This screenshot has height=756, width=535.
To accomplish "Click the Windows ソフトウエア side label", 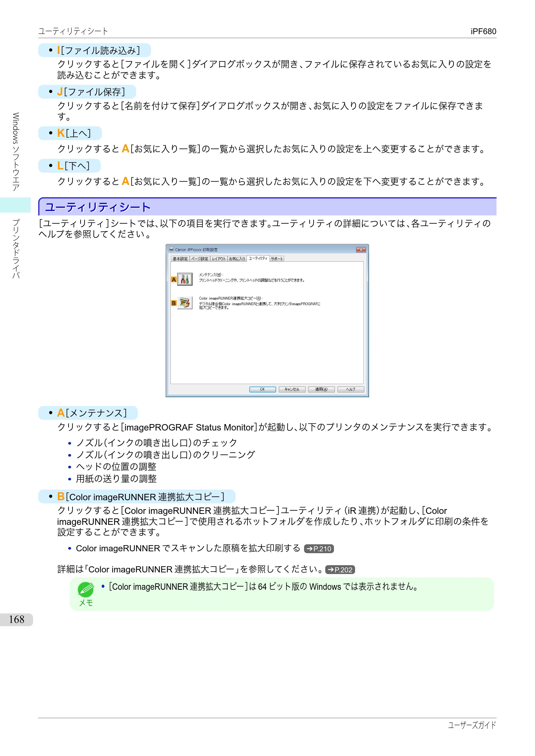I will pyautogui.click(x=16, y=152).
